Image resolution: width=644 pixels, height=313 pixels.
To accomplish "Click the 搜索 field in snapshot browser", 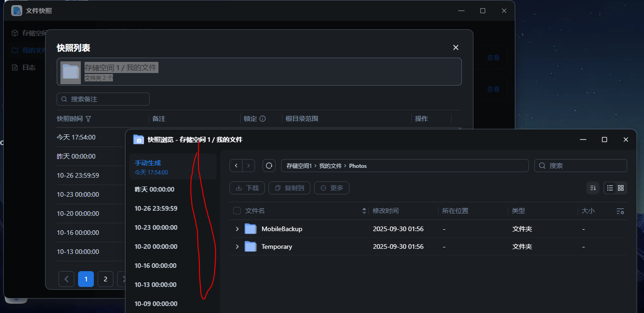I will (x=581, y=166).
